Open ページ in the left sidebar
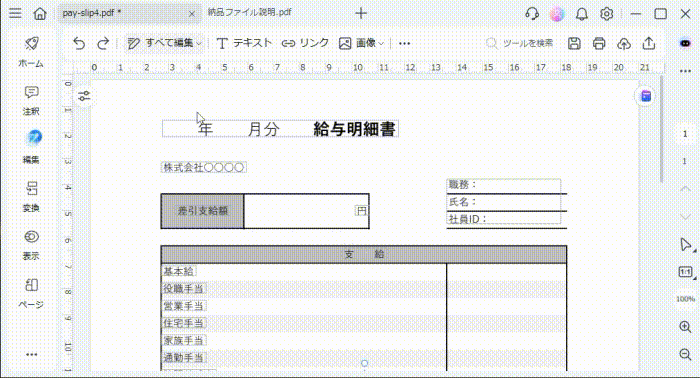Image resolution: width=700 pixels, height=378 pixels. [31, 293]
